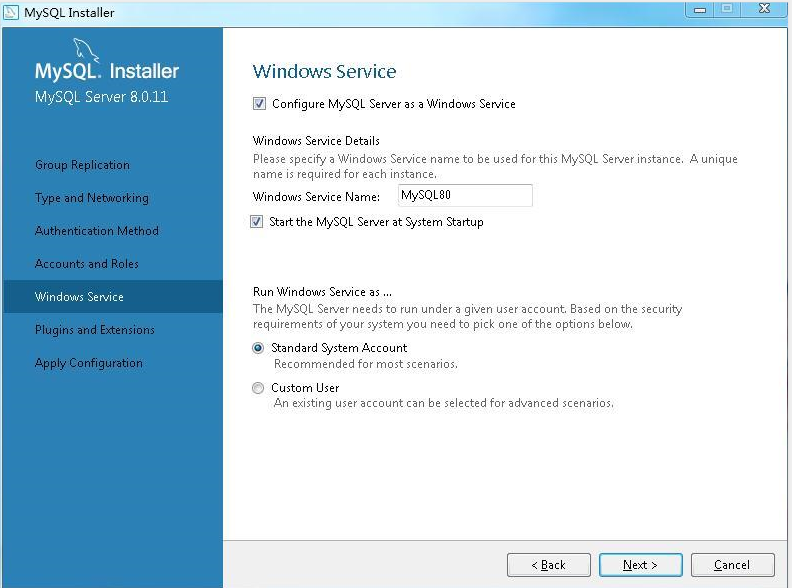
Task: Click 'Run Windows Service as ...' label
Action: tap(322, 292)
